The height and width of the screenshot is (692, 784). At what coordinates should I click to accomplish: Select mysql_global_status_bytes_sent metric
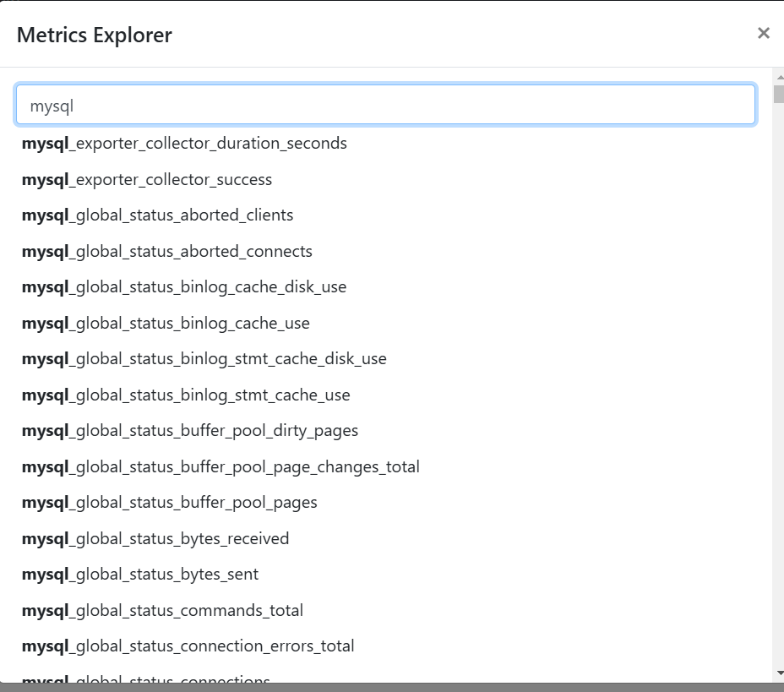point(140,575)
